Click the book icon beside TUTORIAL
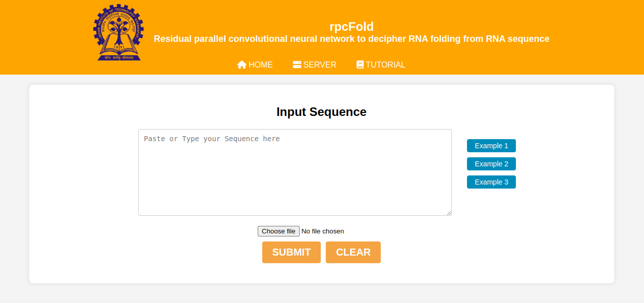The width and height of the screenshot is (644, 303). 360,65
